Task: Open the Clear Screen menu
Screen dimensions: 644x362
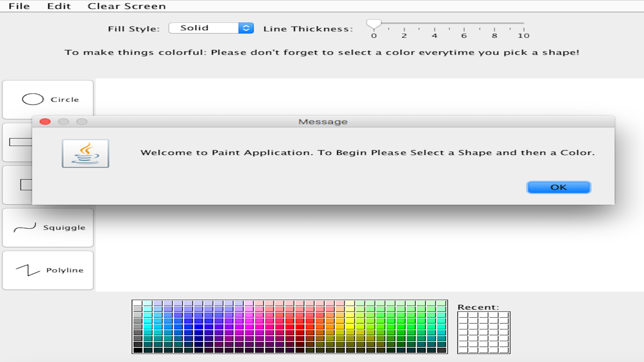Action: (x=127, y=6)
